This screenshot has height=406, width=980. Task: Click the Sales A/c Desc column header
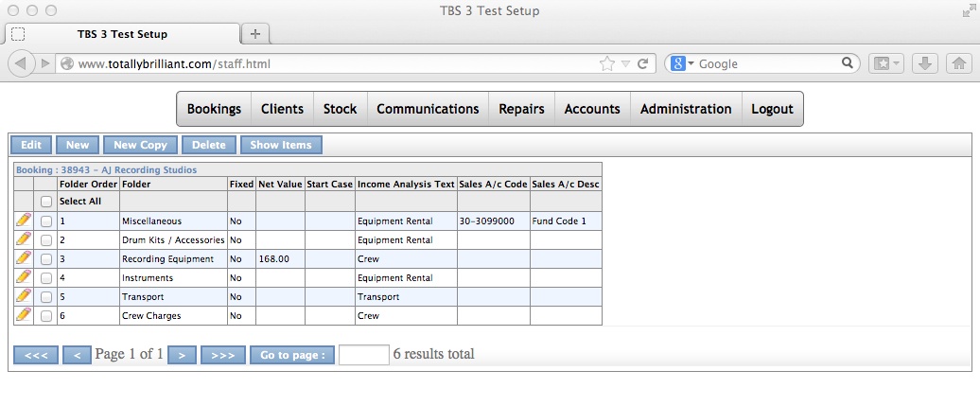[x=566, y=184]
